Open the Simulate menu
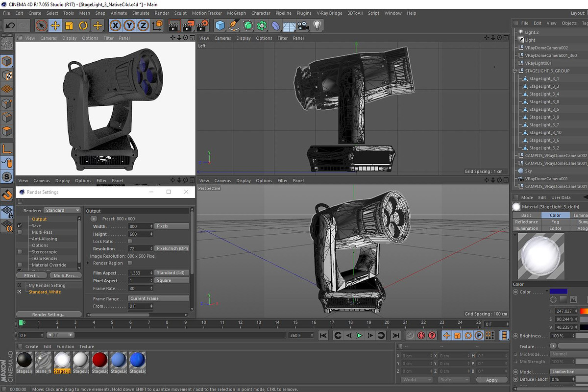The height and width of the screenshot is (392, 588). tap(141, 13)
